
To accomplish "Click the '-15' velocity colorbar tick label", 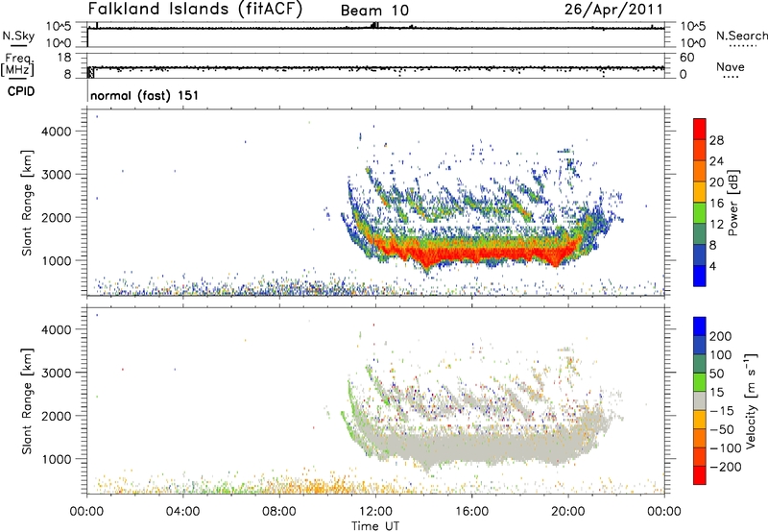I will point(722,411).
